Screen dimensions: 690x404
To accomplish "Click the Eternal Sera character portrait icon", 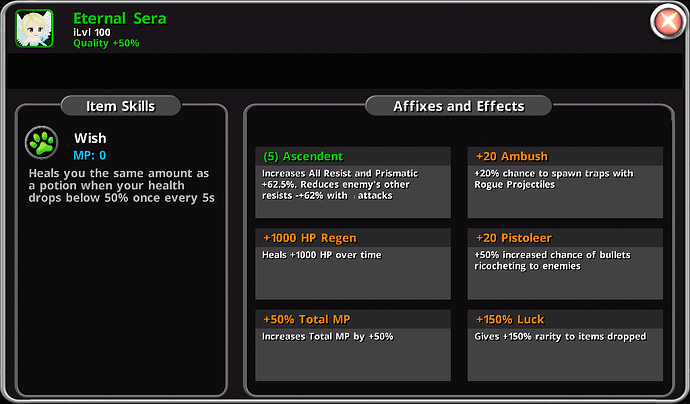I will point(34,27).
